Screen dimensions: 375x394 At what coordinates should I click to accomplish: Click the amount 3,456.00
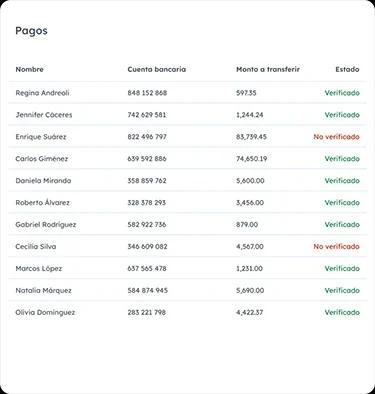[250, 203]
